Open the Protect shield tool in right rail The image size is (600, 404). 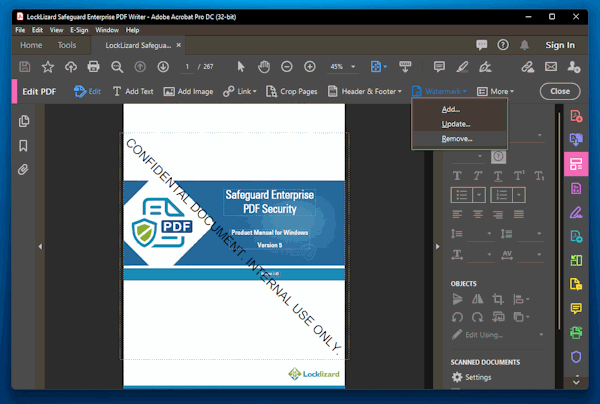576,357
